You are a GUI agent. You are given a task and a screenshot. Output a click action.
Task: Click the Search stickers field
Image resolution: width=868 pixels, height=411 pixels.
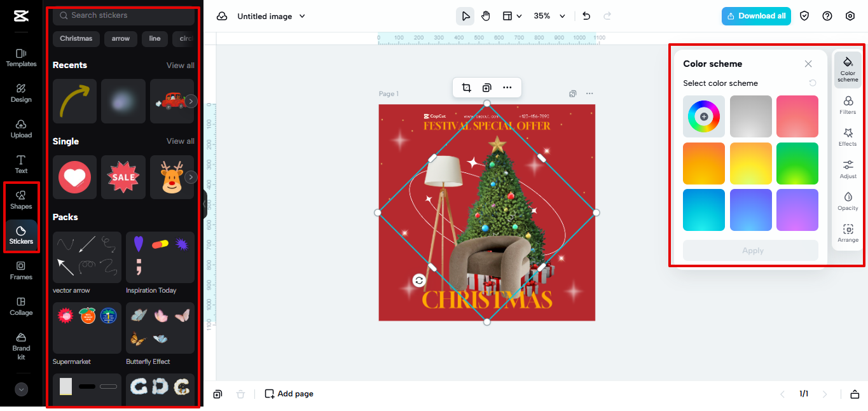123,15
